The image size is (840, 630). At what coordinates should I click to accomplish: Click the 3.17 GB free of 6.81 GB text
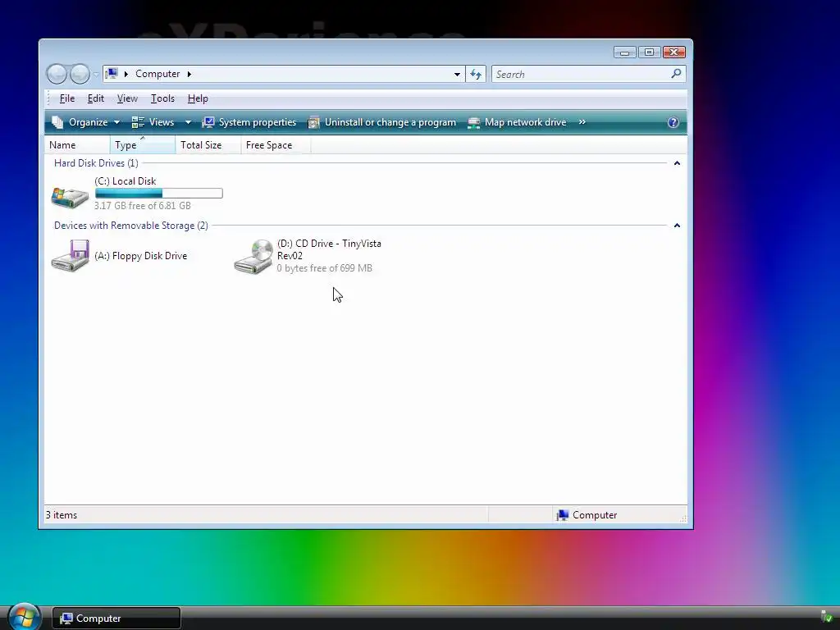[x=143, y=206]
